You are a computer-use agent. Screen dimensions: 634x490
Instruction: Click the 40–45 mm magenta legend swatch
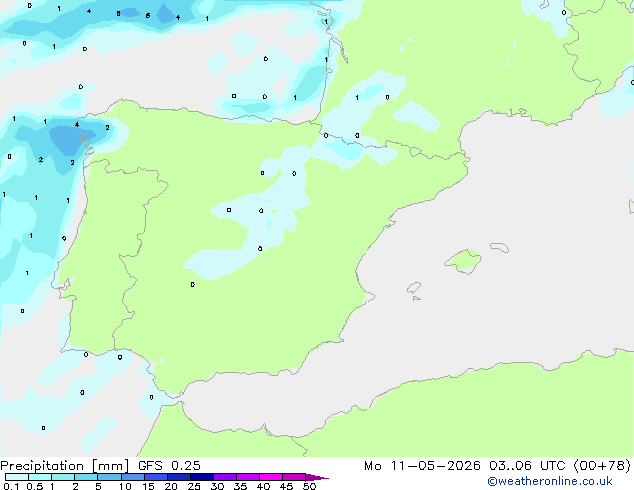[271, 477]
